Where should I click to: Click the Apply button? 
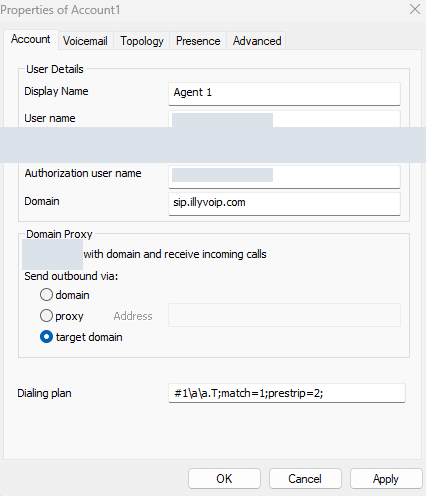point(386,479)
